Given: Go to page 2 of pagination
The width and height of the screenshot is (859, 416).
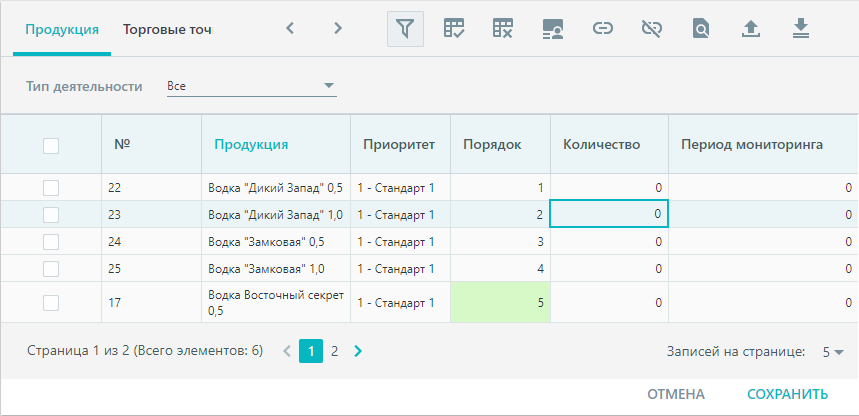Looking at the screenshot, I should coord(335,351).
